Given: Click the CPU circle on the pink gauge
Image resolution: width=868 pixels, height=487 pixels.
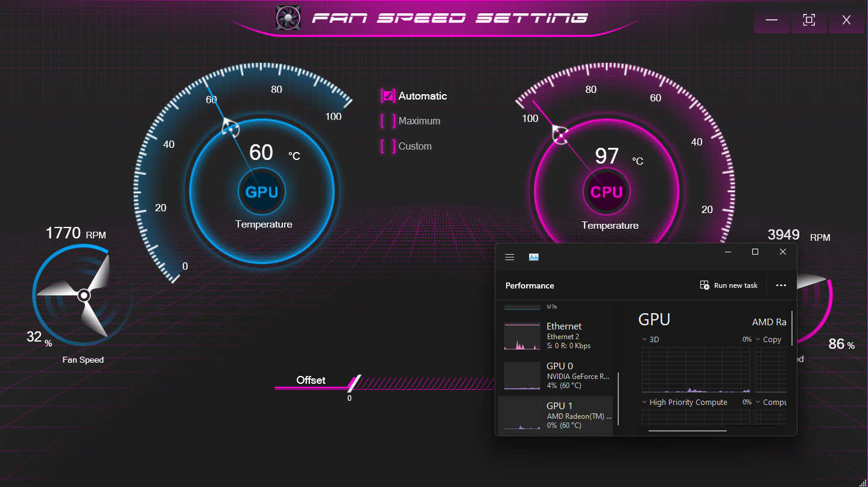Looking at the screenshot, I should tap(607, 192).
